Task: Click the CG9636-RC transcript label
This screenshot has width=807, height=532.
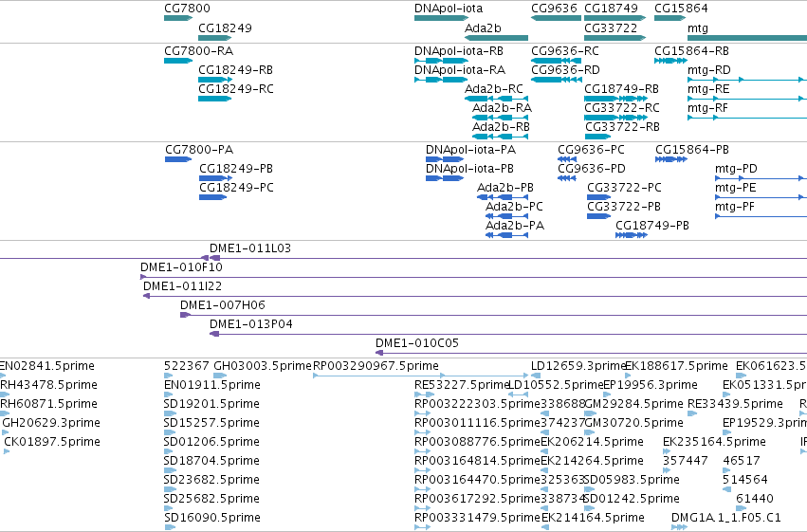Action: tap(565, 51)
